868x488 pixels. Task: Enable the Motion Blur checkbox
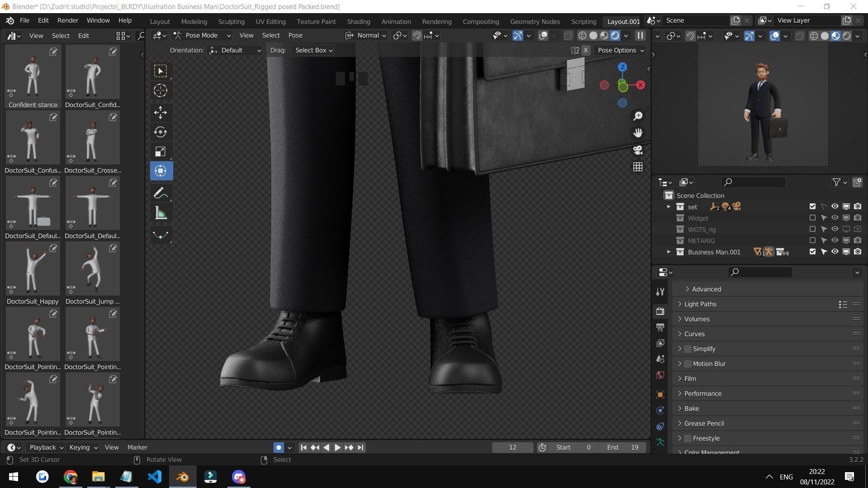[688, 364]
